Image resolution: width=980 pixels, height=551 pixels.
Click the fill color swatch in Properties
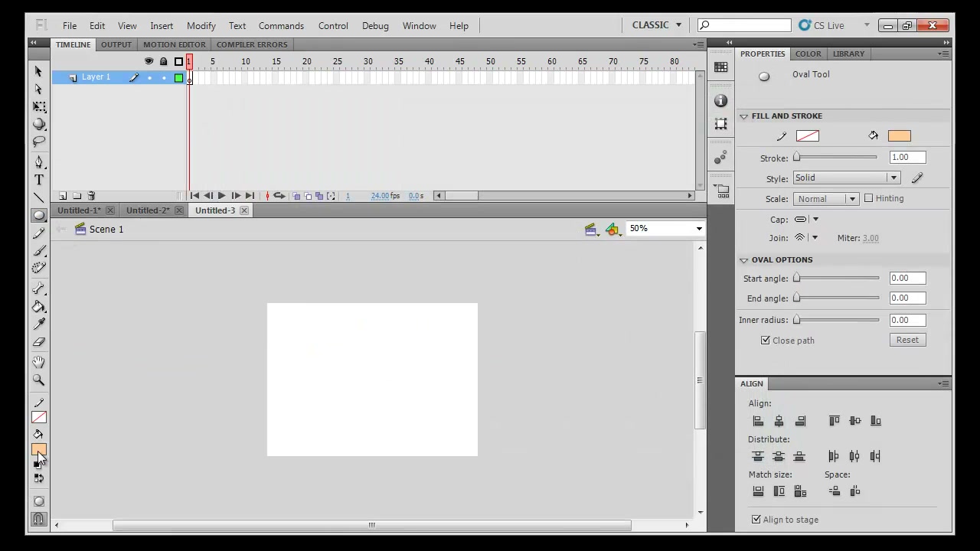(x=899, y=136)
